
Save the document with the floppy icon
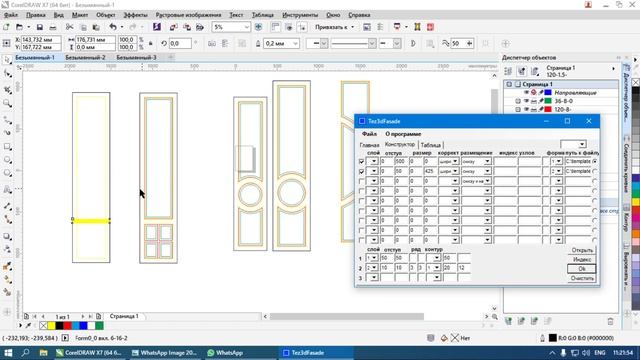pyautogui.click(x=40, y=27)
